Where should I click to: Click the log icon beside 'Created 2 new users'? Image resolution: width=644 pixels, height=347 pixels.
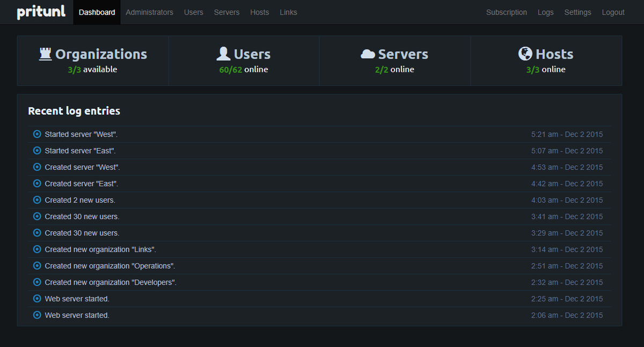pyautogui.click(x=36, y=200)
